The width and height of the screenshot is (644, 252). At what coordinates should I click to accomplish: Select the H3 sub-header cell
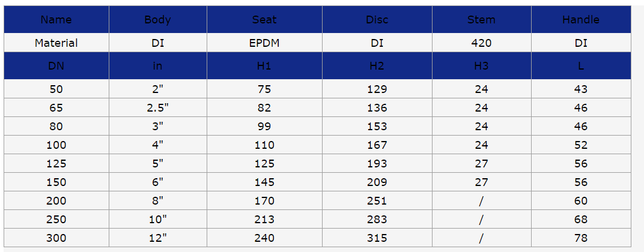coord(481,65)
